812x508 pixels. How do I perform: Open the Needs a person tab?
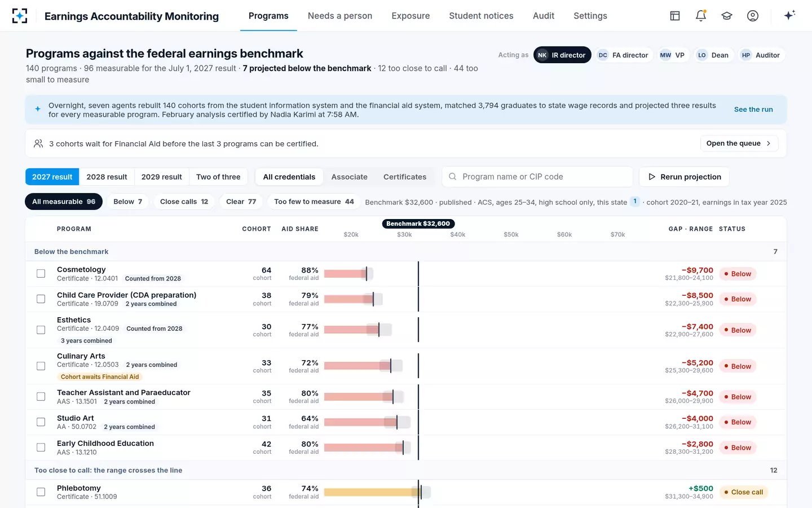[x=340, y=16]
